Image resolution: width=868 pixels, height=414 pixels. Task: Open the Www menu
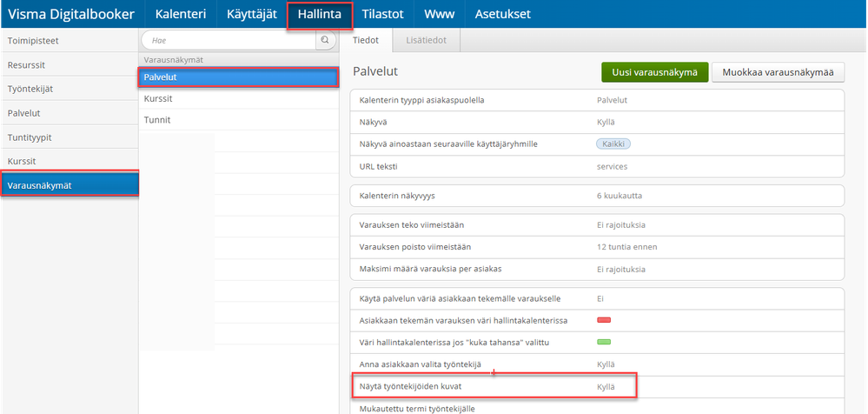point(440,14)
